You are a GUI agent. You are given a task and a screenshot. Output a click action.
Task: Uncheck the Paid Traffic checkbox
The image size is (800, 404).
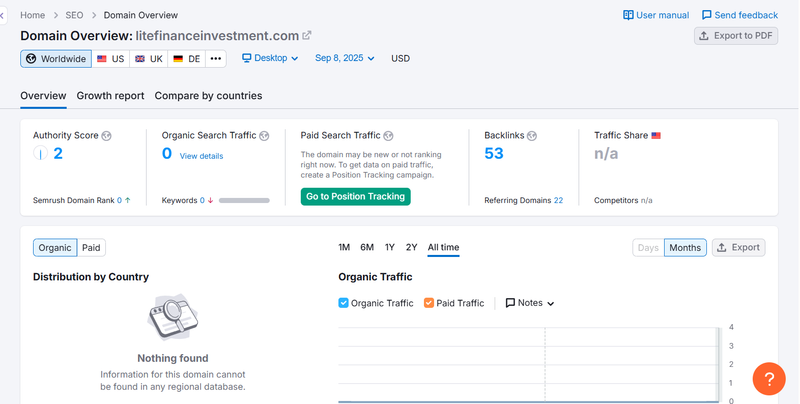point(429,303)
